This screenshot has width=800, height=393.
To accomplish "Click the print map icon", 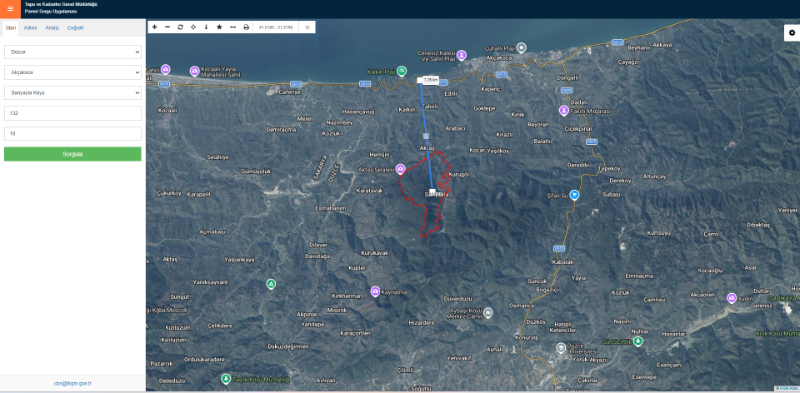I will point(246,27).
